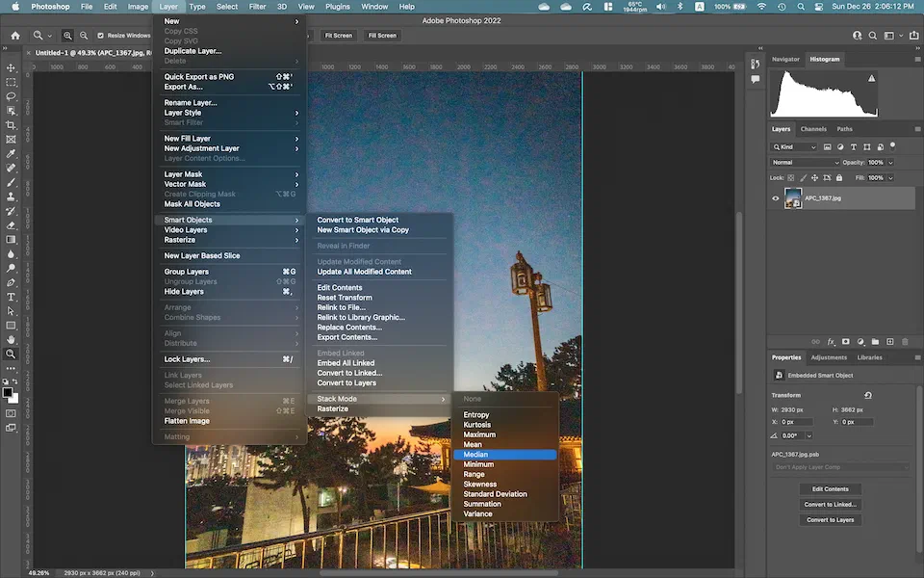Open the Normal blend mode dropdown
924x578 pixels.
point(806,162)
